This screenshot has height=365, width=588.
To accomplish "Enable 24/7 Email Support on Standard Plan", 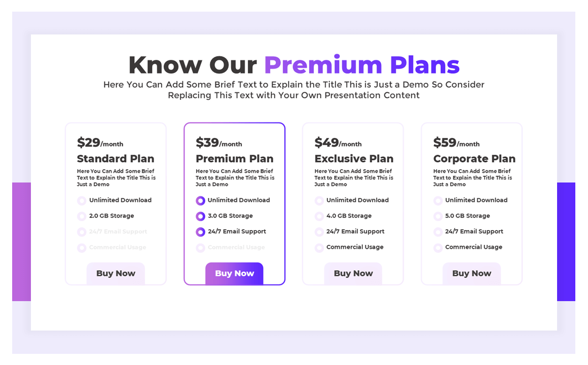I will coord(82,232).
